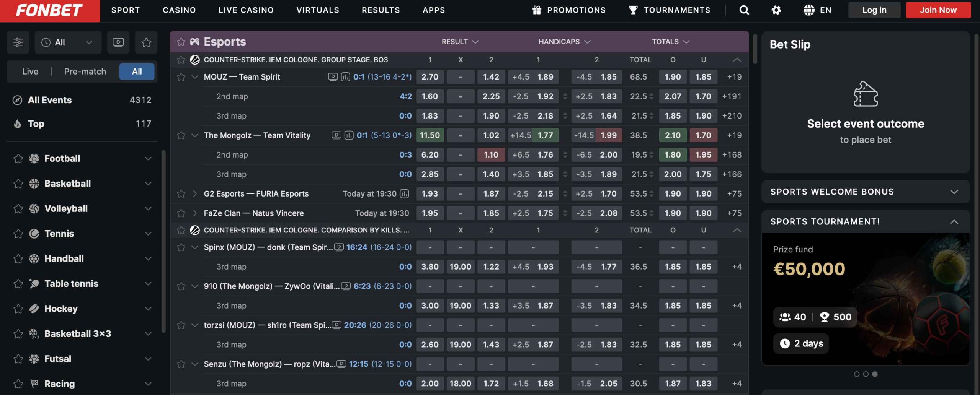Open the CASINO menu item
This screenshot has width=980, height=395.
pyautogui.click(x=179, y=10)
